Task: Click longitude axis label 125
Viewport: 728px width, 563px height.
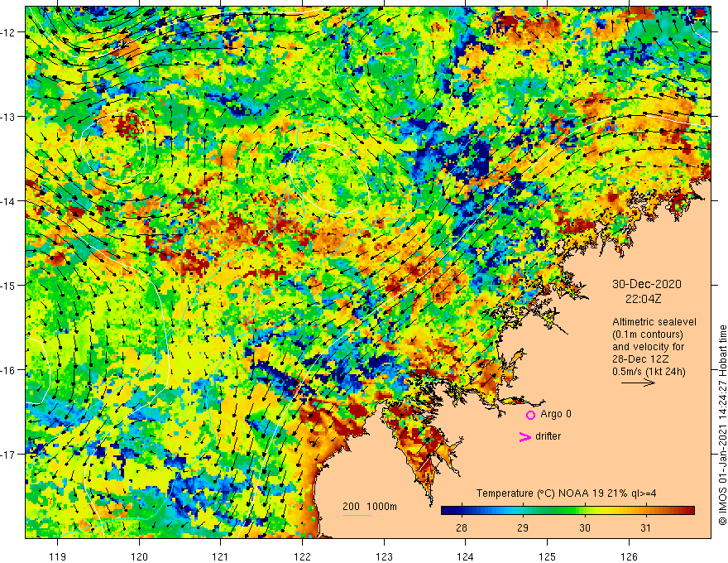Action: pos(548,556)
